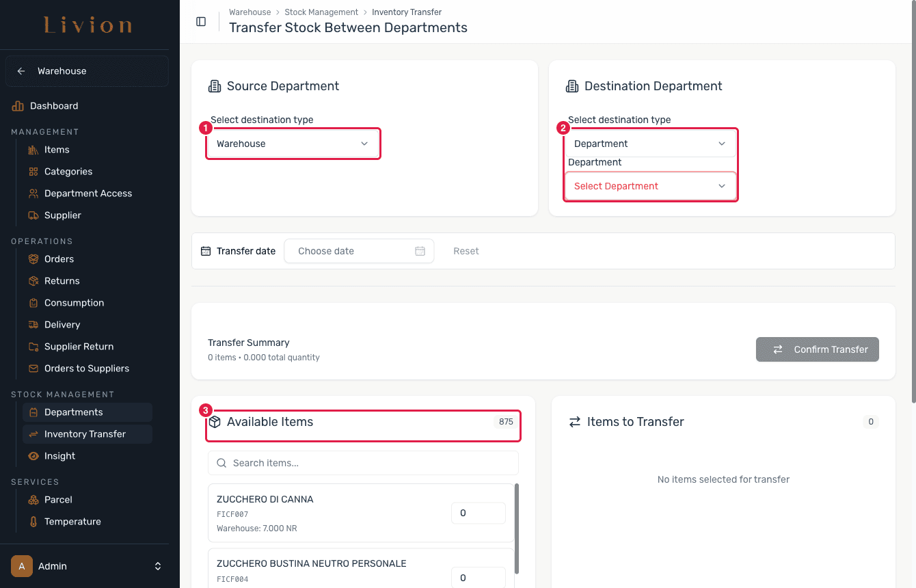The image size is (916, 588).
Task: Click the Warehouse breadcrumb link
Action: (x=250, y=12)
